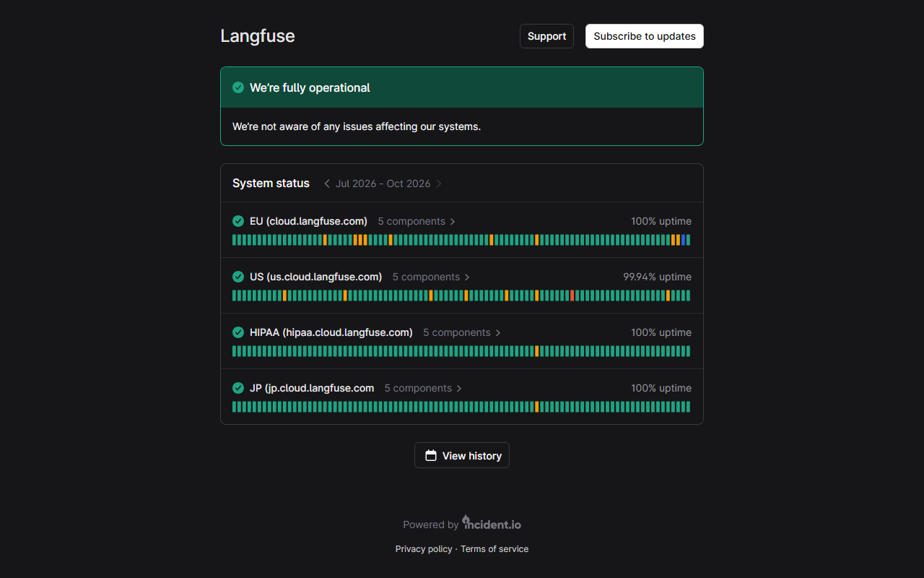Click the EU 100% uptime value
The height and width of the screenshot is (578, 924).
(x=661, y=221)
